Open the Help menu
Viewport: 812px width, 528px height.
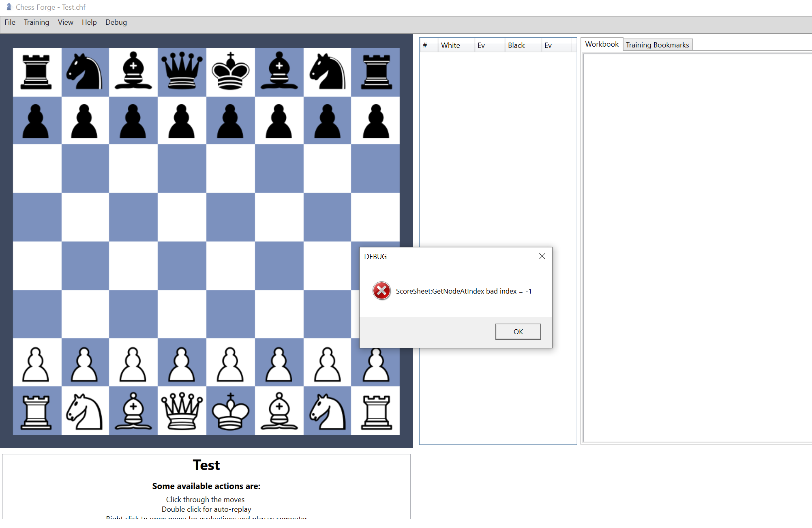[89, 22]
